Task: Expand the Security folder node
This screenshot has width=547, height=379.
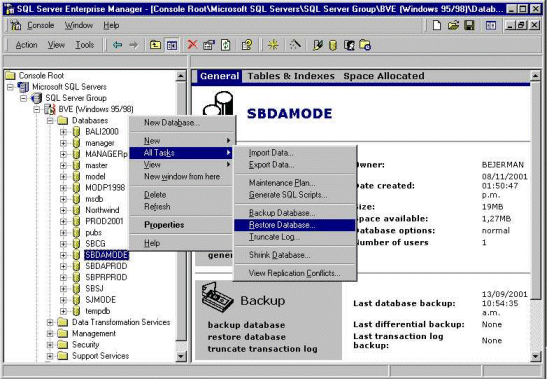Action: pos(50,344)
